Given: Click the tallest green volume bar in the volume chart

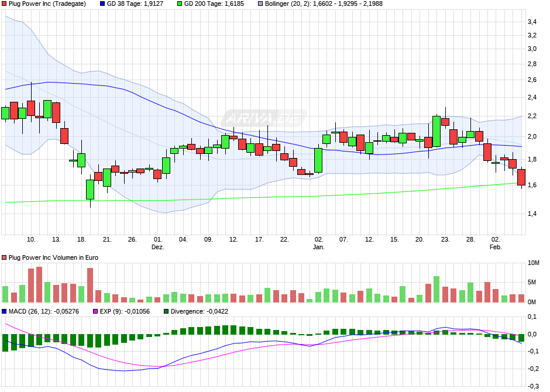Looking at the screenshot, I should [x=436, y=289].
